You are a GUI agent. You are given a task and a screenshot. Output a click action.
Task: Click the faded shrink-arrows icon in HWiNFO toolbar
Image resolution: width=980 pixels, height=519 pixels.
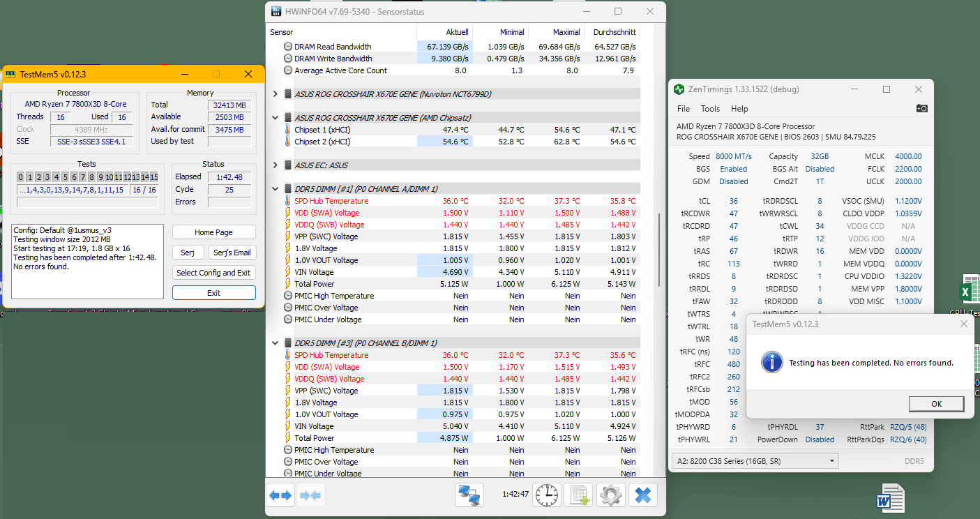click(310, 495)
